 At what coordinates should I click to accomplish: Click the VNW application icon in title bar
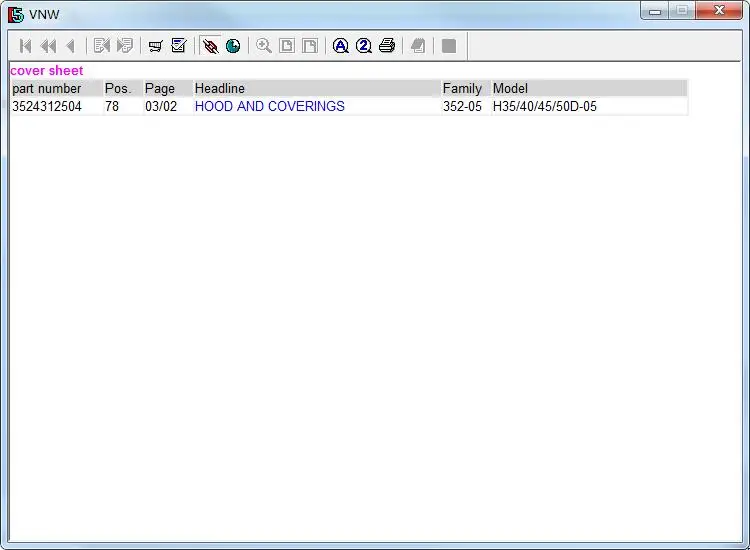click(16, 14)
